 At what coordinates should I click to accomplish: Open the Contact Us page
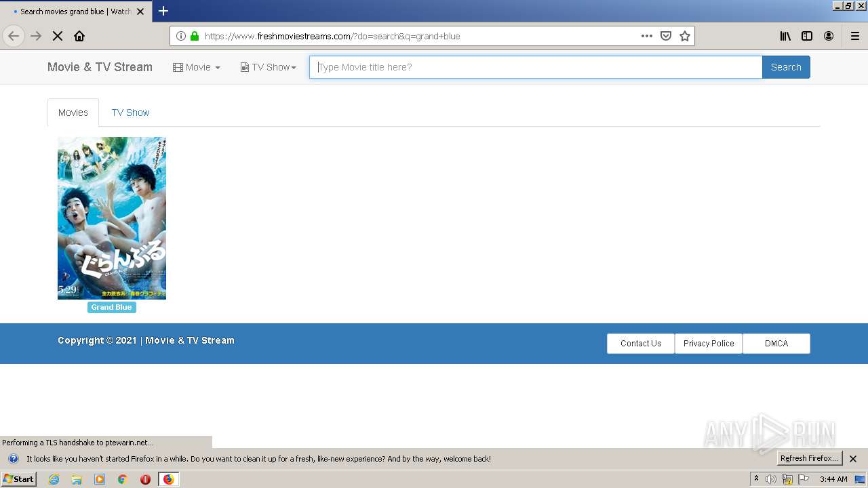pos(641,344)
